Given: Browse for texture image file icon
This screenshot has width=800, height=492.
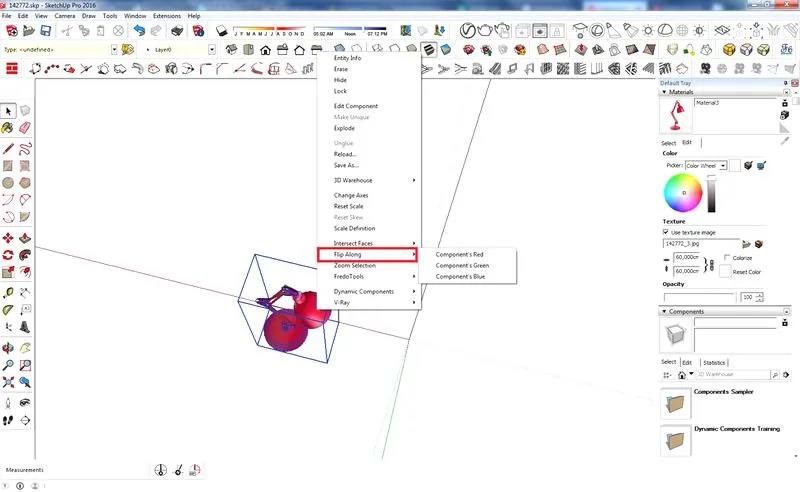Looking at the screenshot, I should tap(746, 244).
